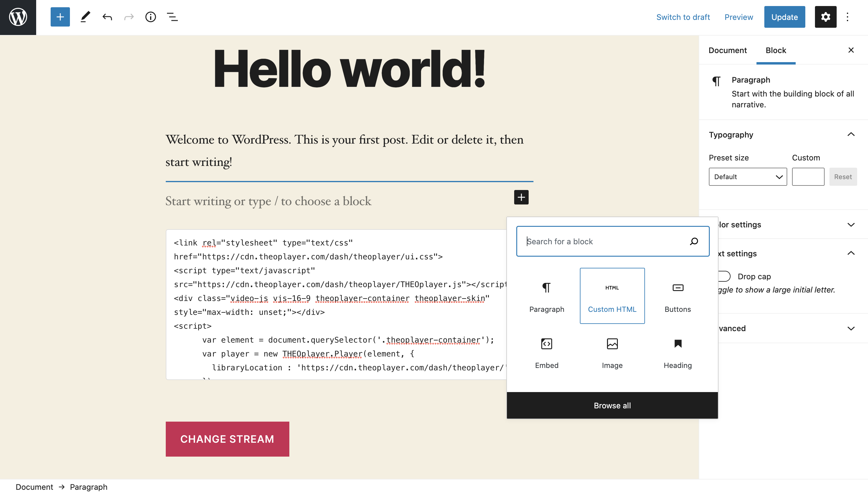Insert an Embed block
This screenshot has height=494, width=868.
(x=547, y=353)
